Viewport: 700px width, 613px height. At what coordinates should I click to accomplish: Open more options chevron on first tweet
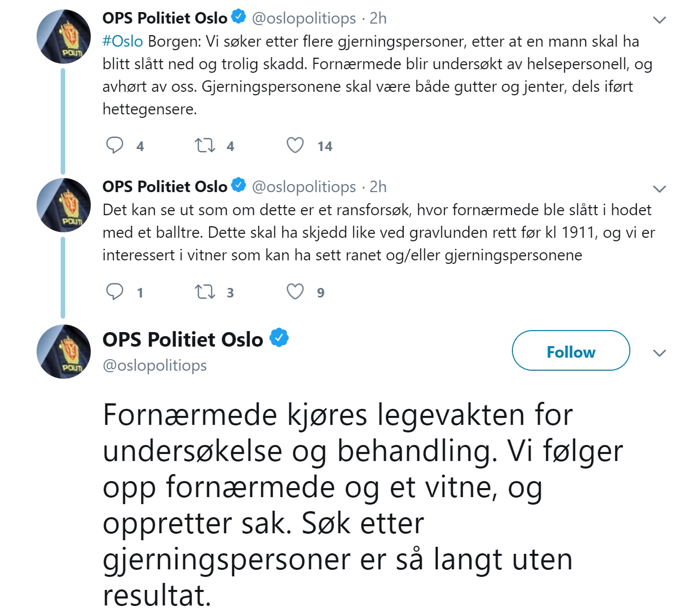coord(659,20)
